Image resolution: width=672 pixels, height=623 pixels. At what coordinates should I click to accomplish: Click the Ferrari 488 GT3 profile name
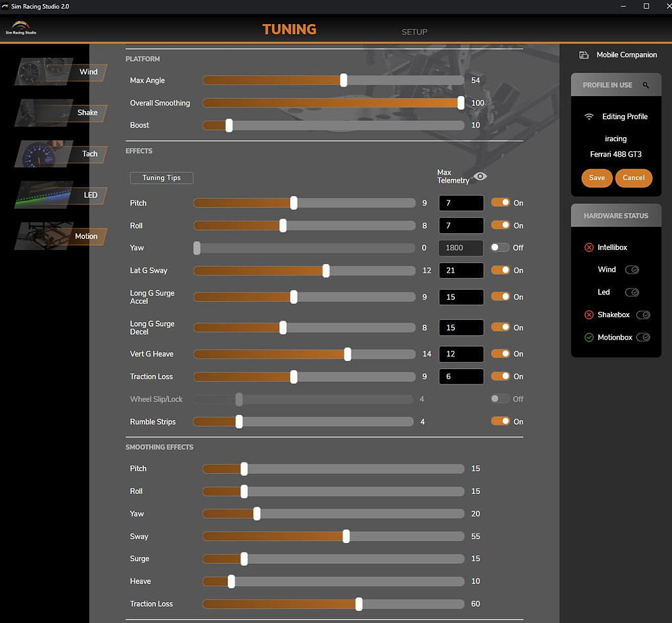click(x=616, y=155)
